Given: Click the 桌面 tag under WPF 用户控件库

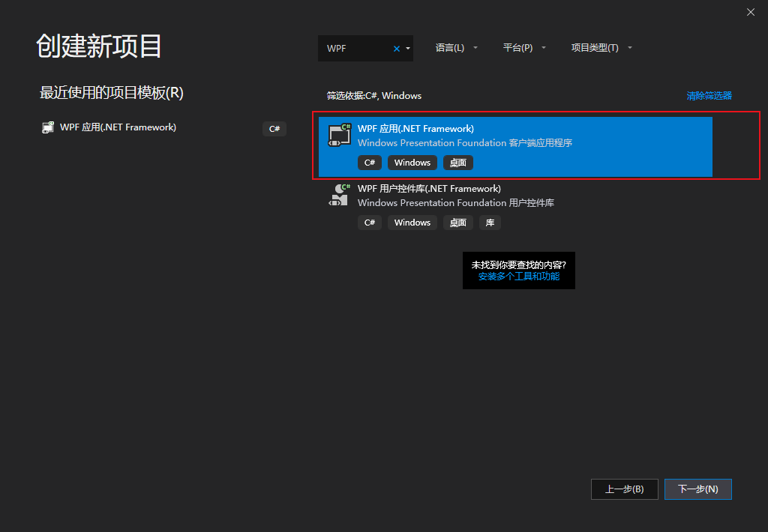Looking at the screenshot, I should tap(458, 223).
